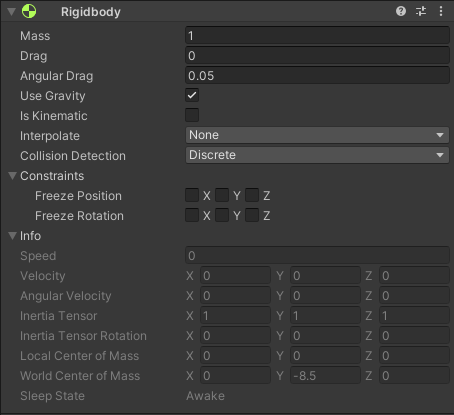
Task: Open the Collision Detection dropdown set to Discrete
Action: pyautogui.click(x=317, y=155)
